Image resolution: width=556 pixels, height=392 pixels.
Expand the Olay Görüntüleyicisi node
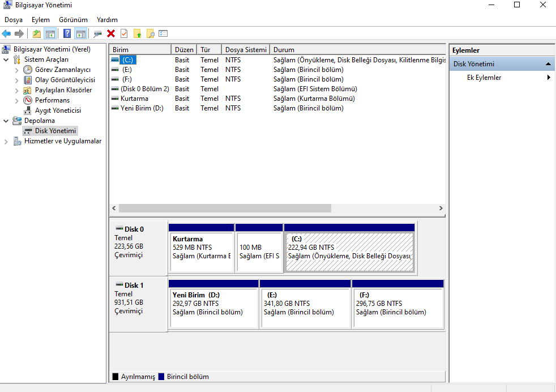coord(16,80)
